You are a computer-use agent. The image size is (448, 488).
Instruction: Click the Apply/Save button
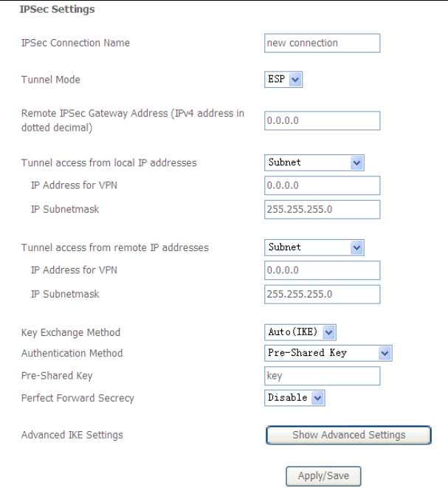tap(323, 476)
